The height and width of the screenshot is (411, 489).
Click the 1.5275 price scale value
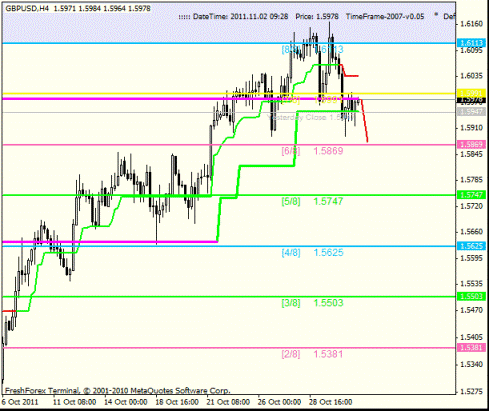coord(471,391)
